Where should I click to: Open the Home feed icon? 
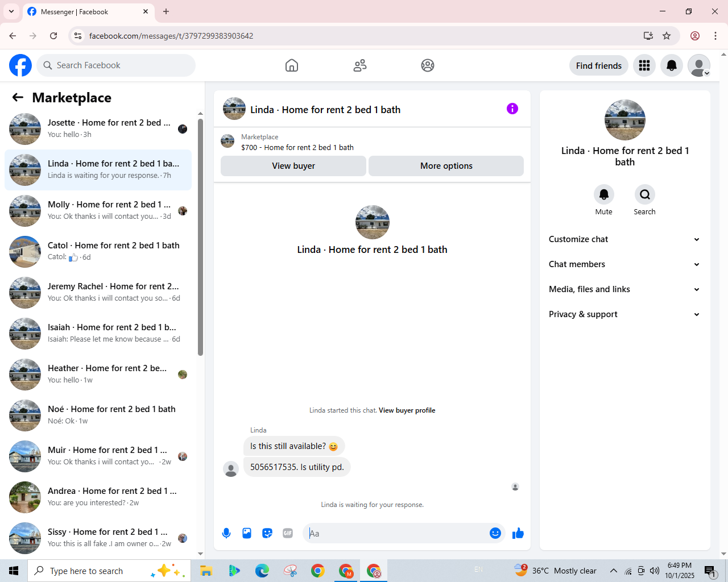292,65
